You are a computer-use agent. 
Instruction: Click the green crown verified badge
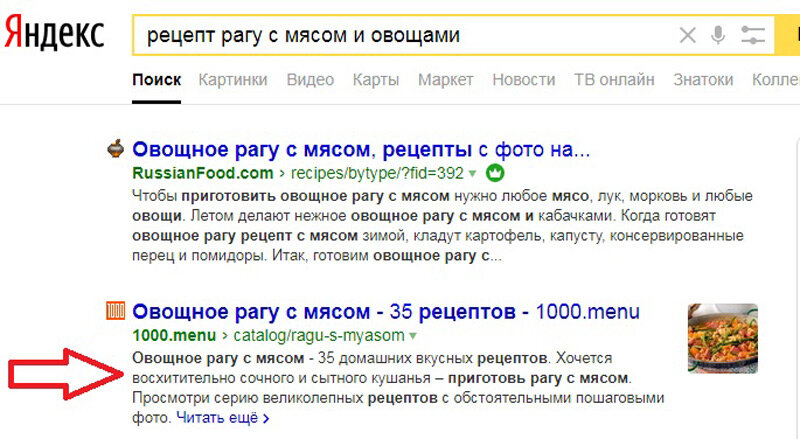(x=495, y=173)
